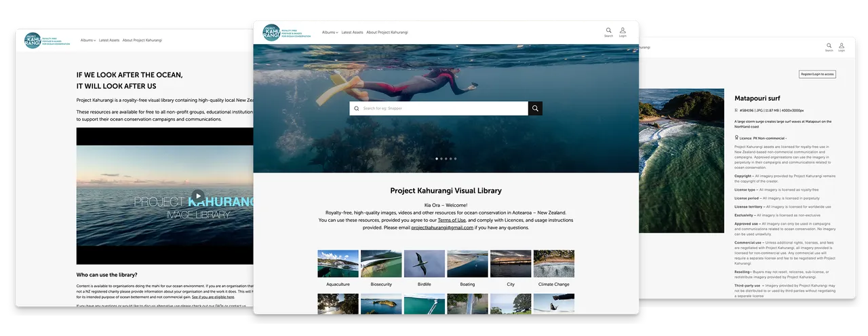Click the 'Search for eg: Snapper' input field
This screenshot has height=336, width=868.
[439, 109]
